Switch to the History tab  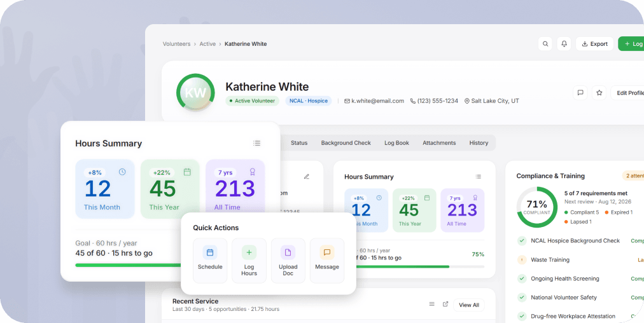(479, 143)
